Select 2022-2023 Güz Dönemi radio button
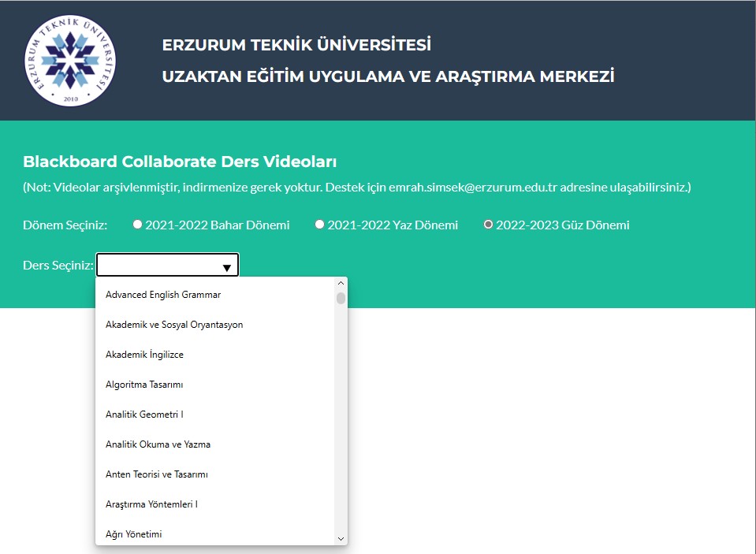Screen dimensions: 756x554 point(489,225)
